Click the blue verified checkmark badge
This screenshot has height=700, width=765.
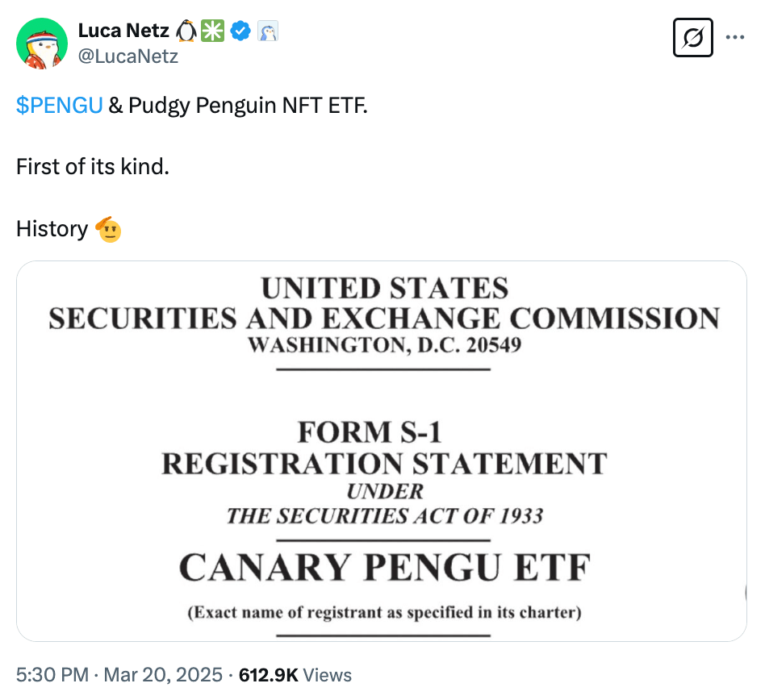point(240,31)
